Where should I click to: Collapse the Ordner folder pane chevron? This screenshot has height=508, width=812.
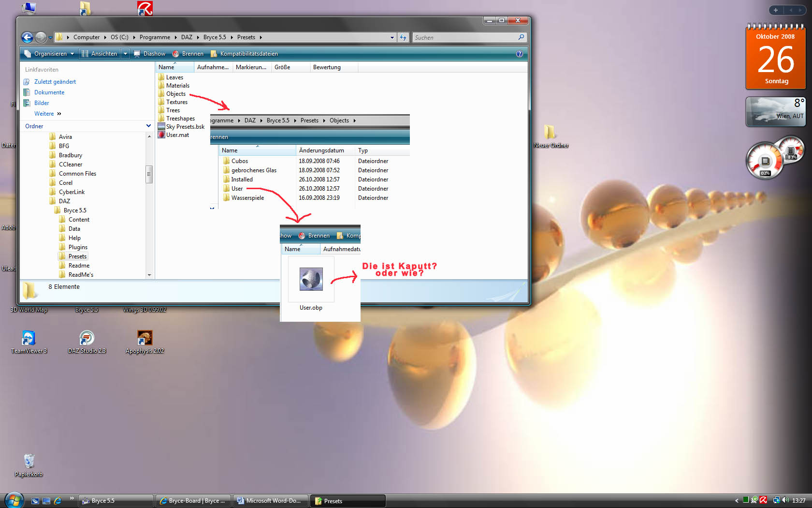coord(148,126)
